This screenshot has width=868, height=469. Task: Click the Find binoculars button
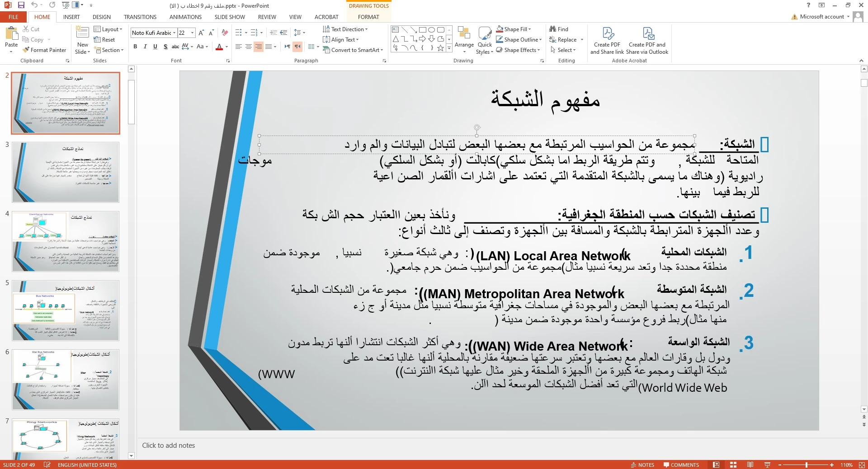point(559,29)
